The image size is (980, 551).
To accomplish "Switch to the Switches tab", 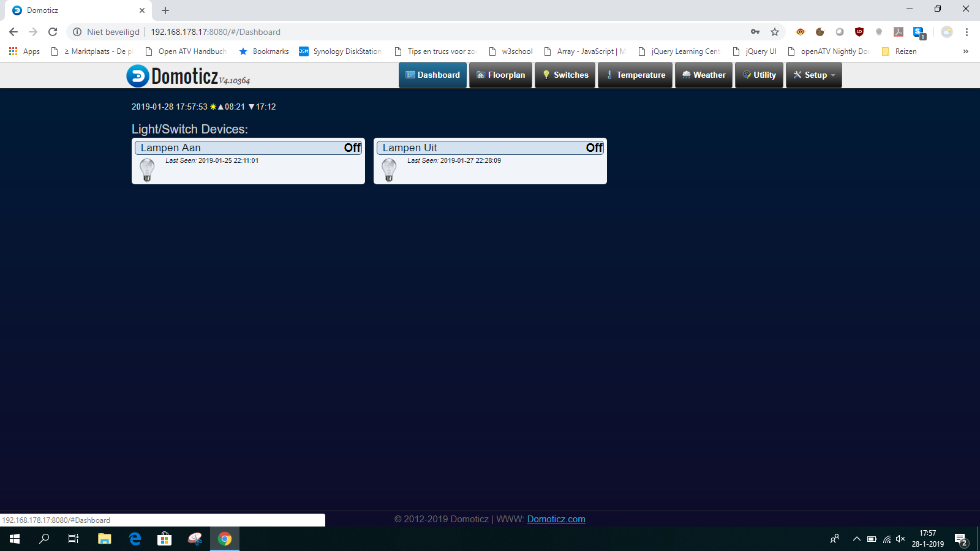I will click(565, 75).
